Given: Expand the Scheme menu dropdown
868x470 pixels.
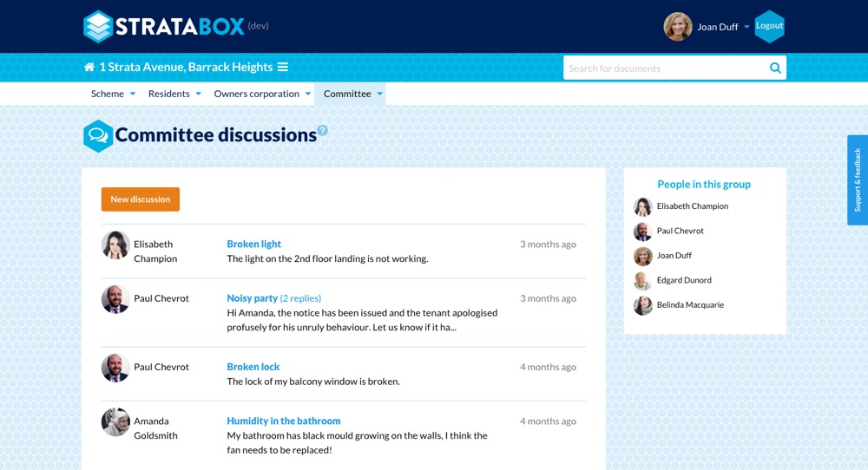Looking at the screenshot, I should [x=113, y=94].
